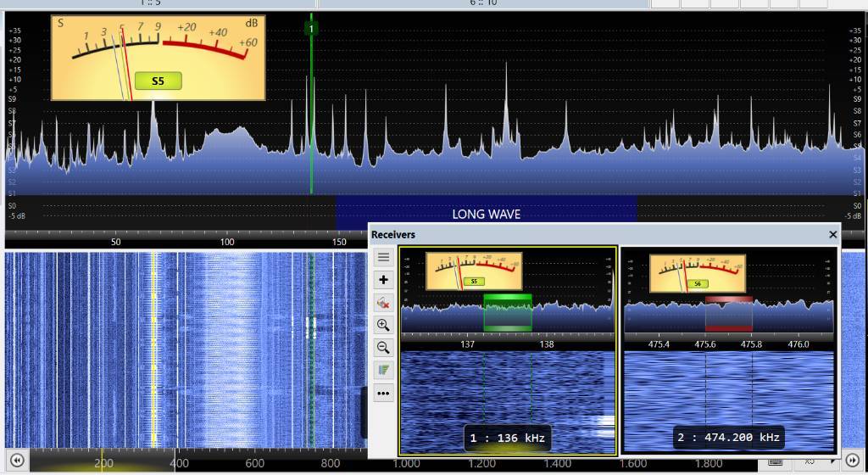
Task: Open the Receivers panel hamburger menu
Action: click(x=383, y=257)
